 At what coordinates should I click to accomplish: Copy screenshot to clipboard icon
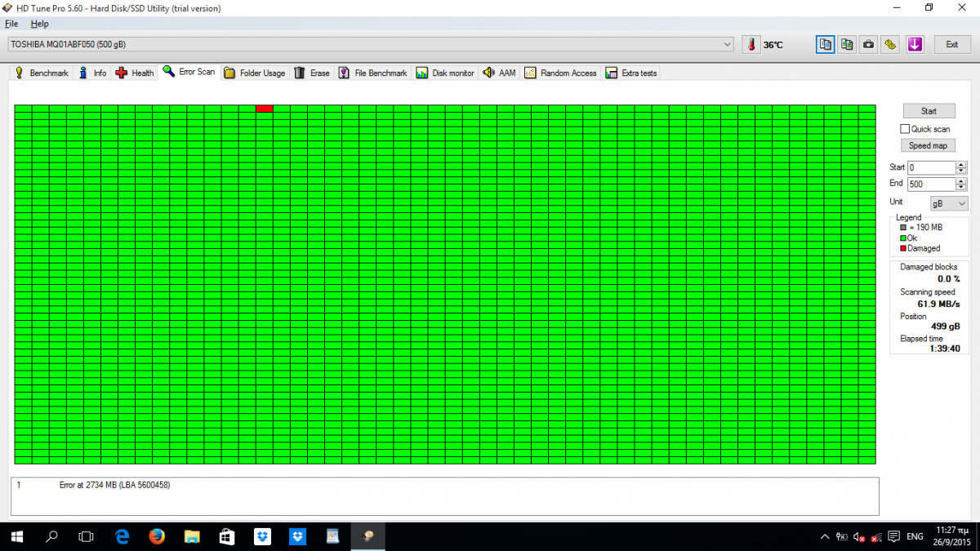(848, 44)
